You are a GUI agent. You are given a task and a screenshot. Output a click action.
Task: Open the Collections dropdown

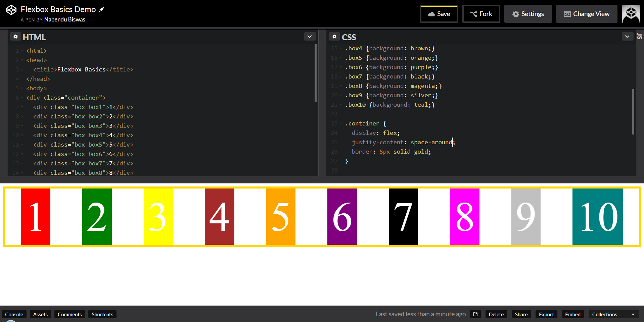(613, 314)
